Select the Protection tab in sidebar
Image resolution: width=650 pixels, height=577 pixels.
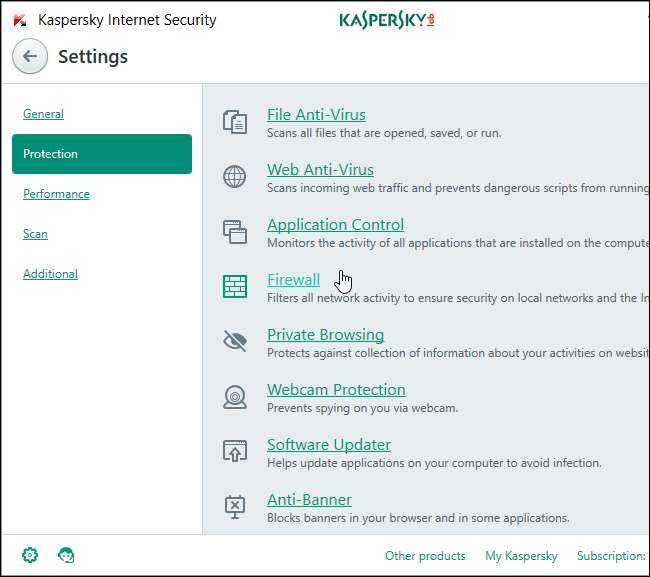pos(102,154)
